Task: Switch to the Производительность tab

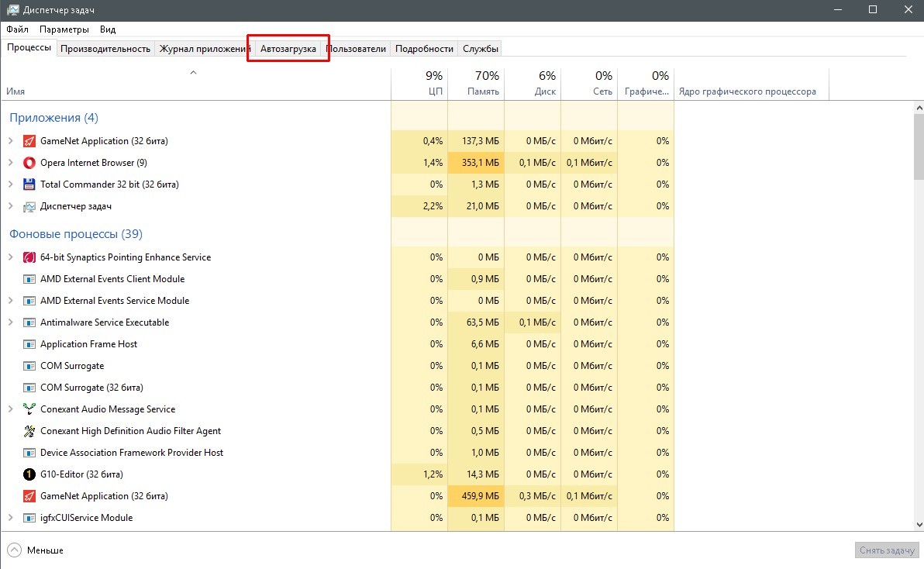Action: tap(105, 49)
